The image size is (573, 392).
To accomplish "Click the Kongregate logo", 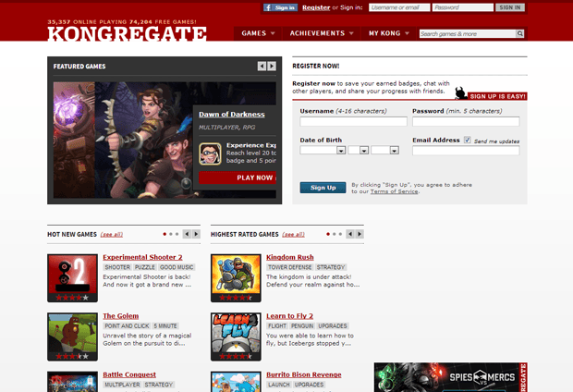I will (x=127, y=33).
